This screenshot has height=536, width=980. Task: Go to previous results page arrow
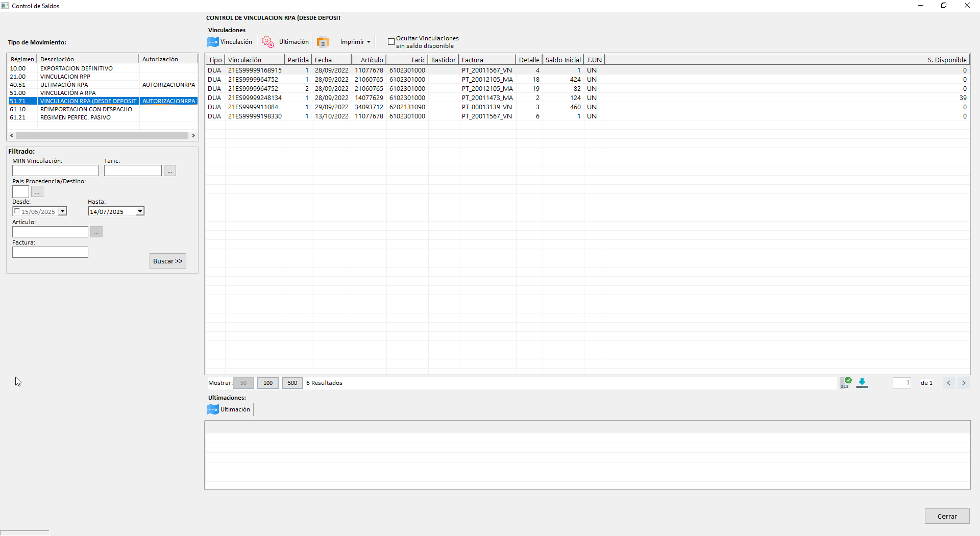tap(948, 383)
